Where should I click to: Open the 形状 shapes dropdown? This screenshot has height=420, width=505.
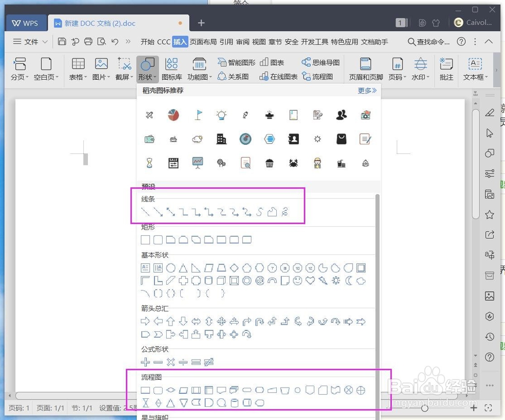(147, 69)
